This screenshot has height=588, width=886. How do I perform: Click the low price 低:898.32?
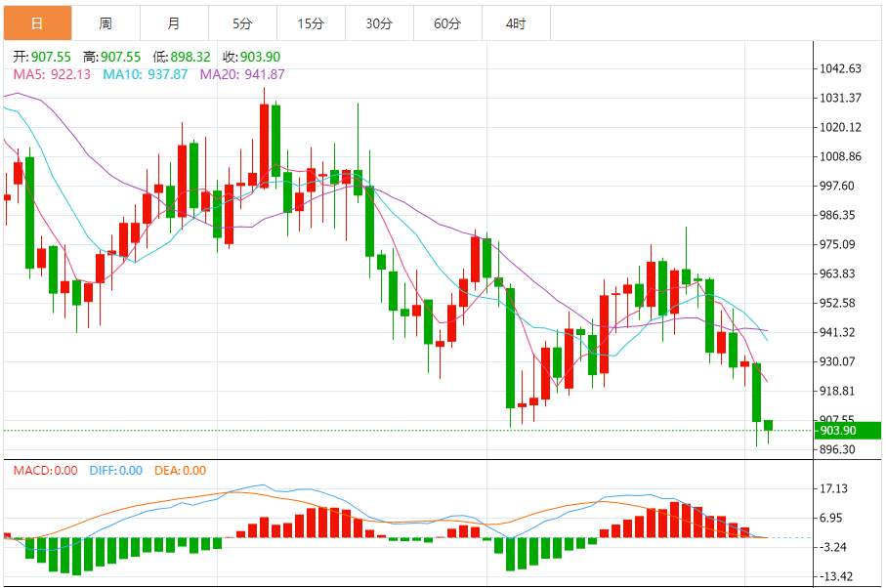182,57
